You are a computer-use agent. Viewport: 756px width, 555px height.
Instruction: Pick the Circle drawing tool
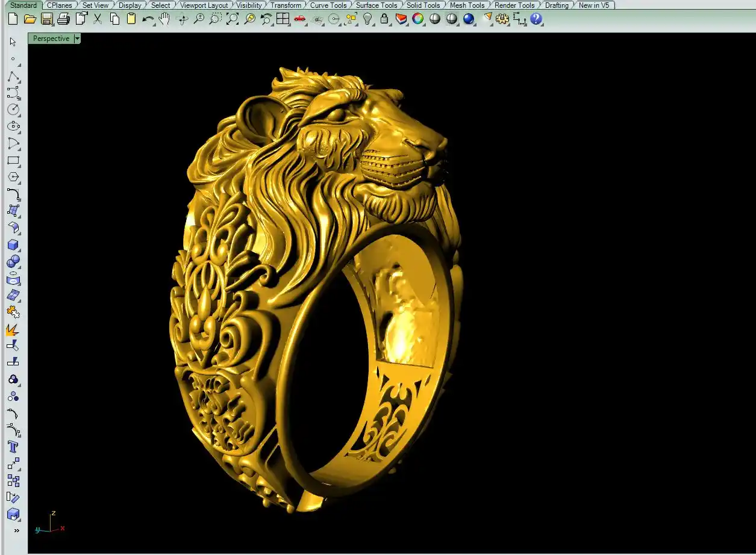tap(13, 110)
